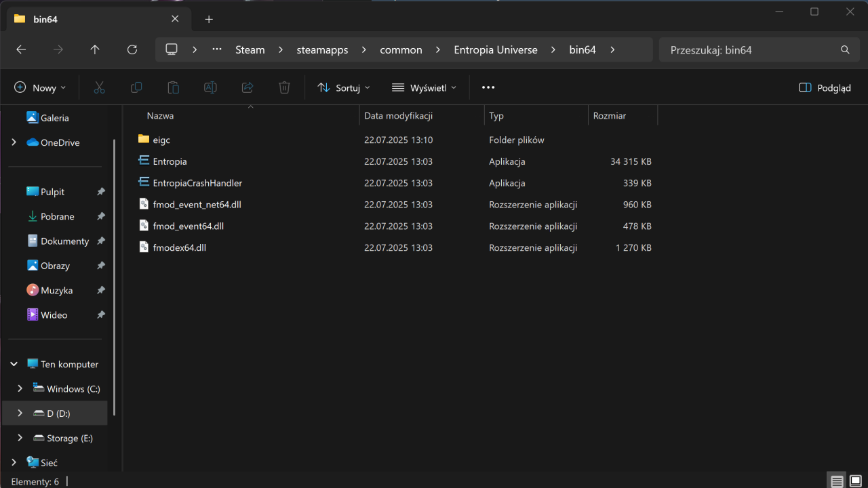
Task: Click the 22.07.2025 13:10 date of eigc
Action: [398, 140]
